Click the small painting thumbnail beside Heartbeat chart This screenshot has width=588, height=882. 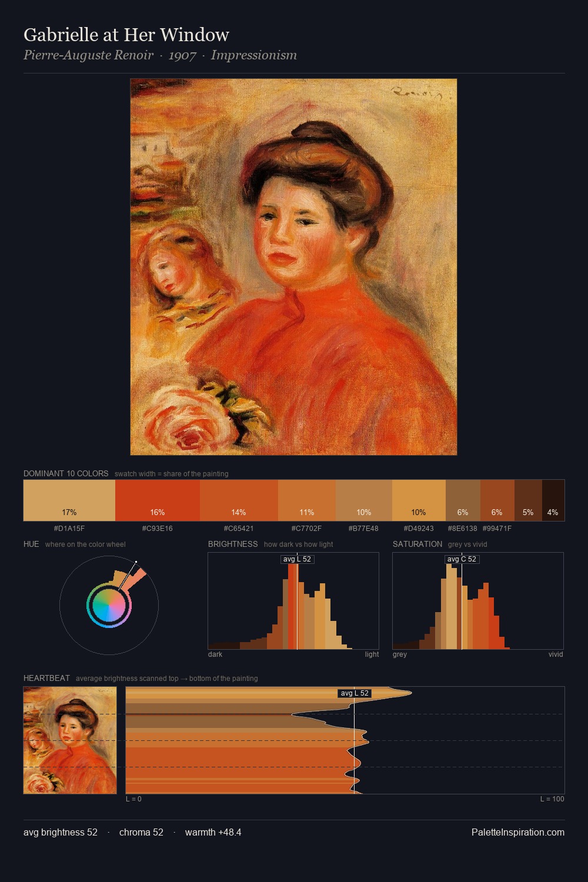[x=70, y=740]
